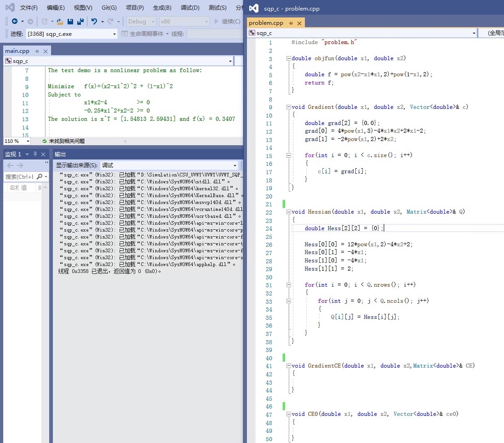
Task: Open the Watch 1 window options dropdown
Action: pos(27,154)
